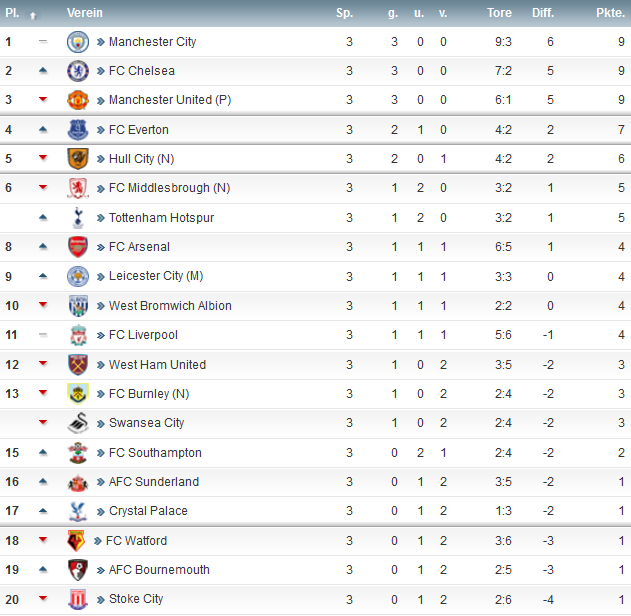Click the FC Arsenal cannon crest

click(x=78, y=247)
